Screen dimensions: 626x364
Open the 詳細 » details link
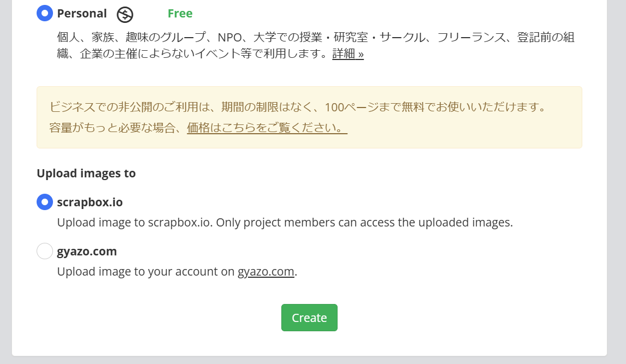click(348, 53)
